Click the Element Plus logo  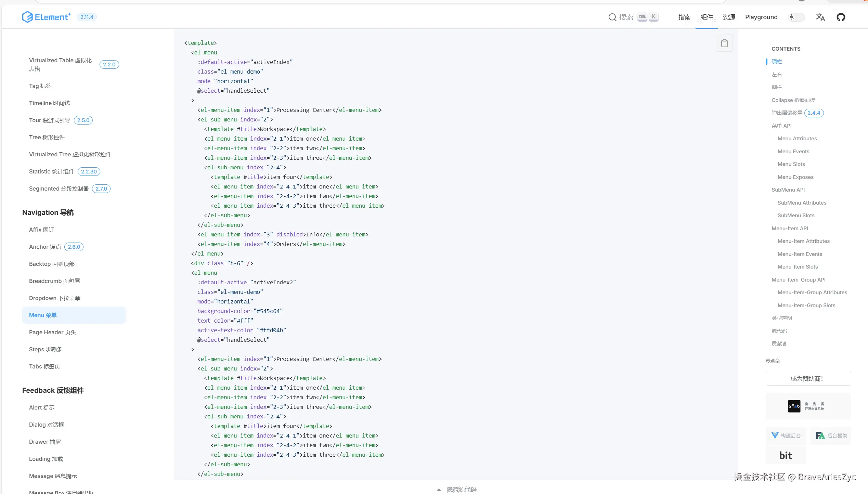tap(46, 17)
